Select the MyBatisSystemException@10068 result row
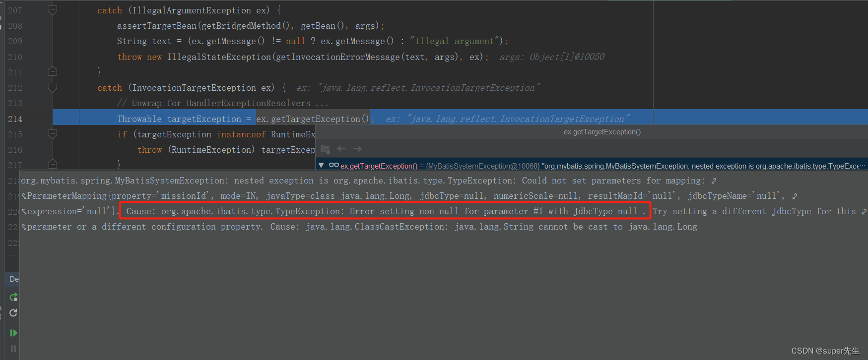Screen dimensions: 868x360 coord(592,166)
